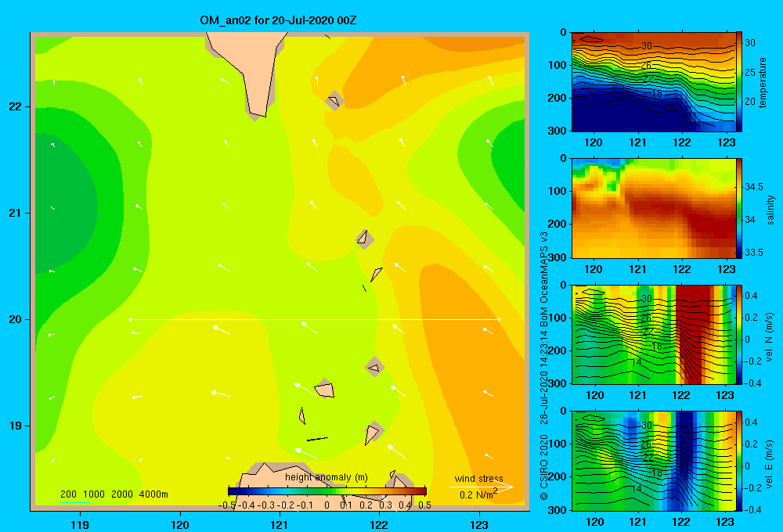Click the vel. E color scale bar
Image resolution: width=783 pixels, height=532 pixels.
739,461
